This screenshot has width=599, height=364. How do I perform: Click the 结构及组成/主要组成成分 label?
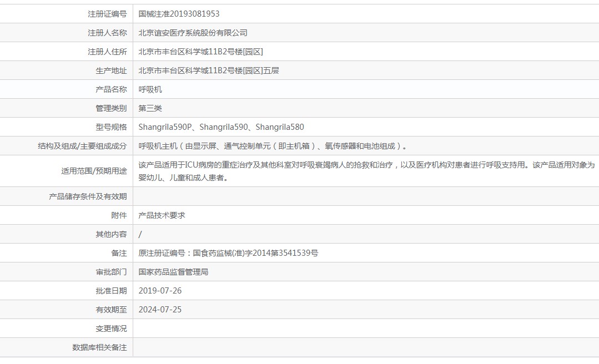coord(82,146)
